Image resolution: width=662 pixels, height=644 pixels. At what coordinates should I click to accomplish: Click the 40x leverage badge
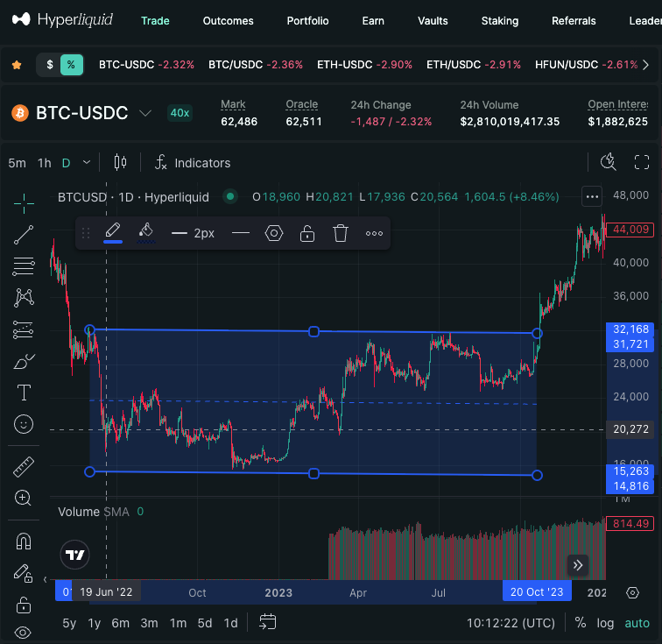[180, 113]
